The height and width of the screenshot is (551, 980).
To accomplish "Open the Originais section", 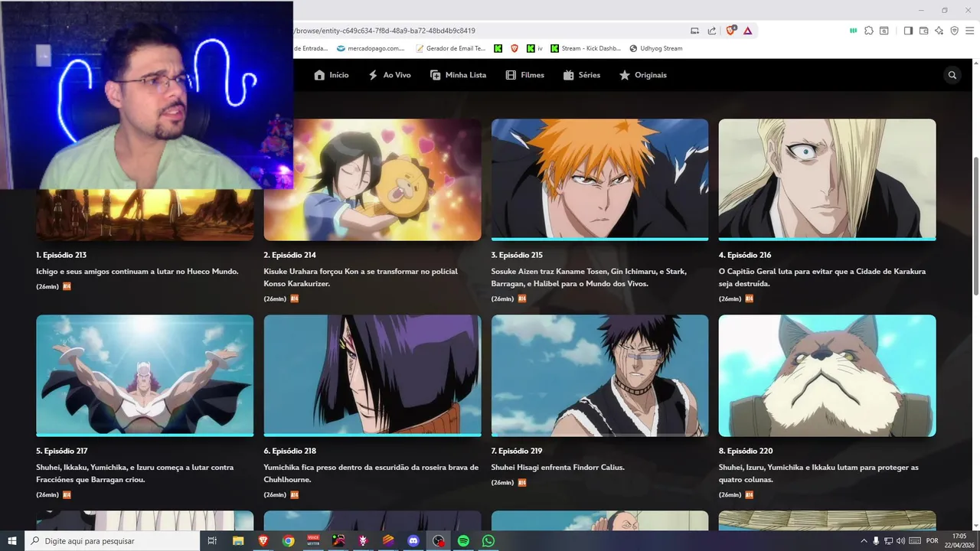I will tap(643, 75).
